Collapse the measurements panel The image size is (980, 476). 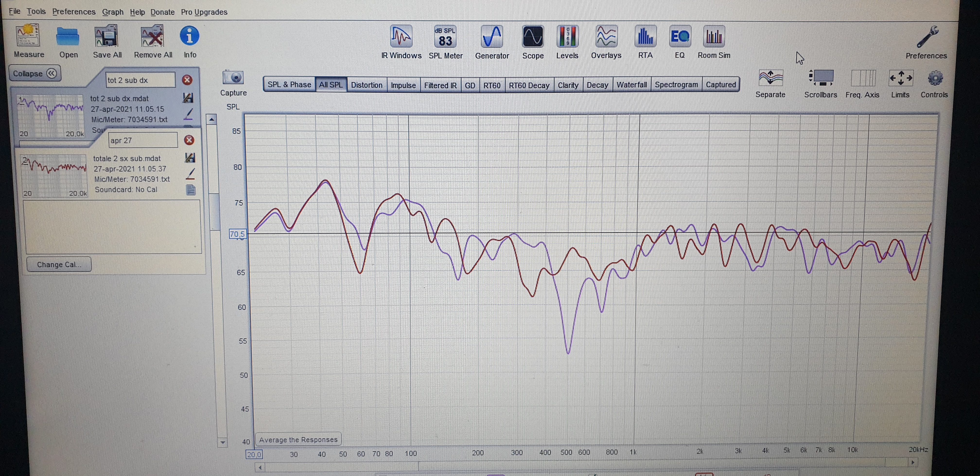click(35, 73)
